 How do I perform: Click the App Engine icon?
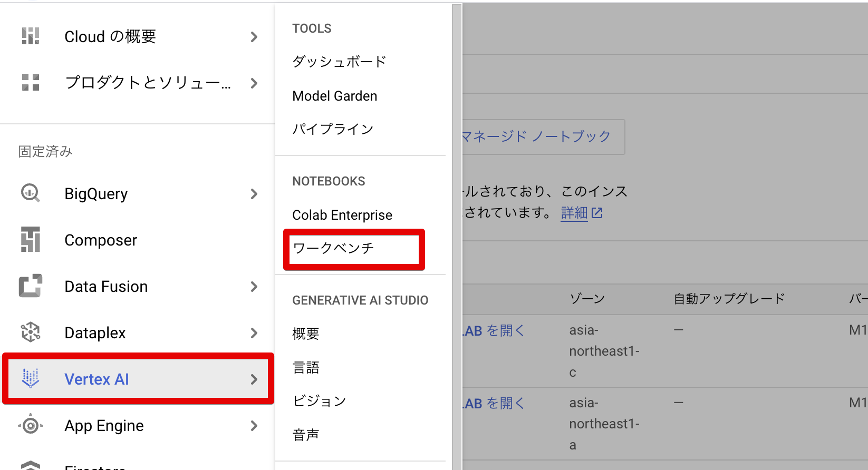(31, 425)
